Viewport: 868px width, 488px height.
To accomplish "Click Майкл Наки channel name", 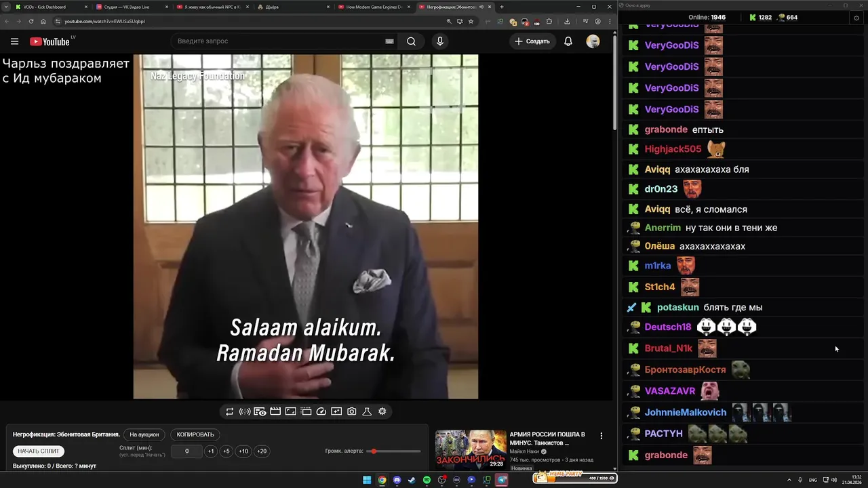I will (523, 451).
